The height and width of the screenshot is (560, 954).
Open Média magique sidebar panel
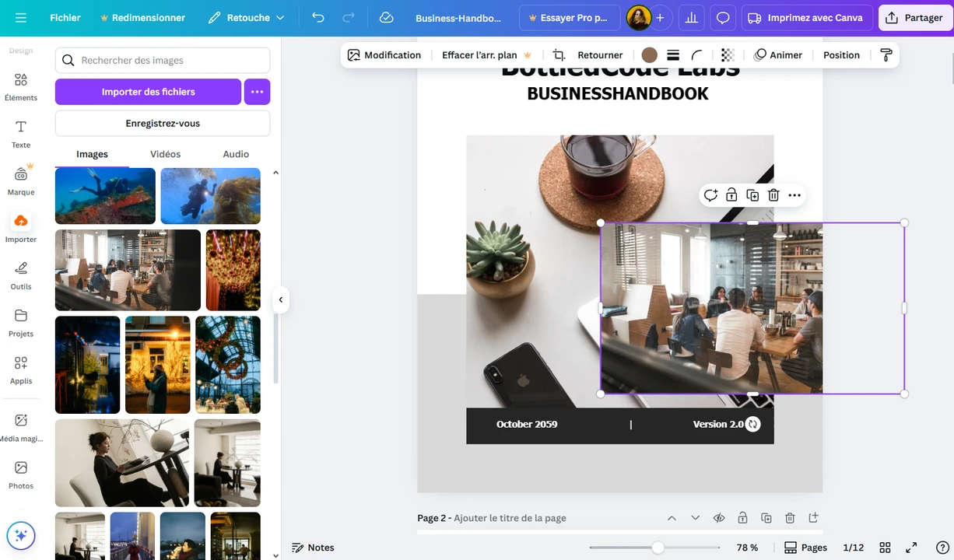[21, 428]
